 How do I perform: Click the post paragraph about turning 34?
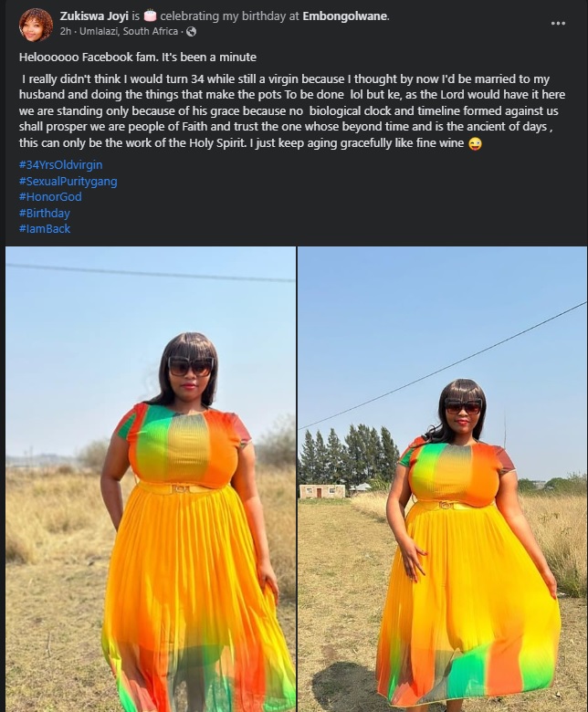292,110
